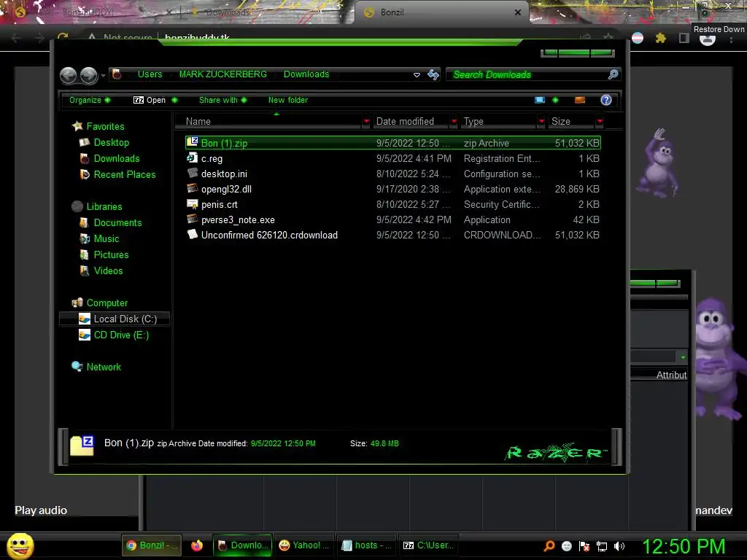
Task: Expand the address bar history dropdown
Action: pyautogui.click(x=417, y=75)
